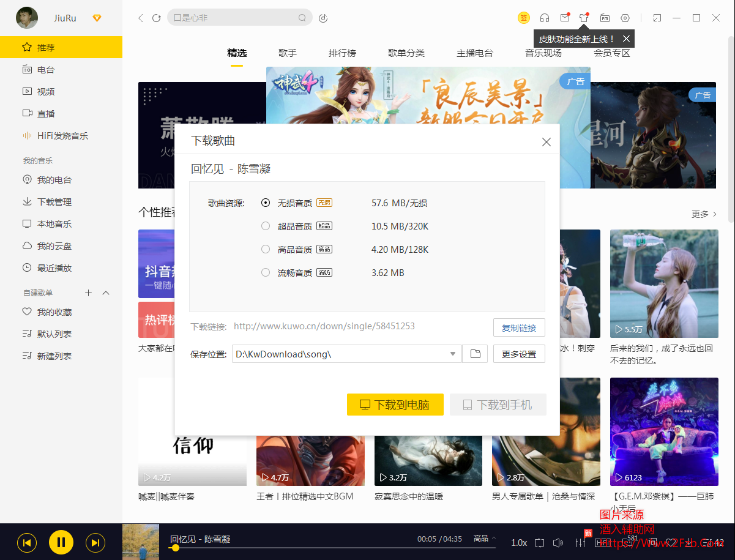The height and width of the screenshot is (560, 735).
Task: Click 下载到手机 button
Action: tap(498, 405)
